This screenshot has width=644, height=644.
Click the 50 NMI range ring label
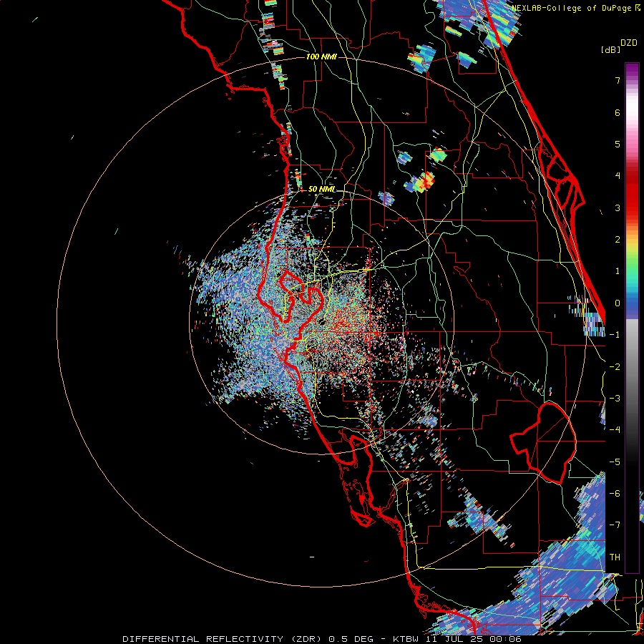tap(321, 189)
